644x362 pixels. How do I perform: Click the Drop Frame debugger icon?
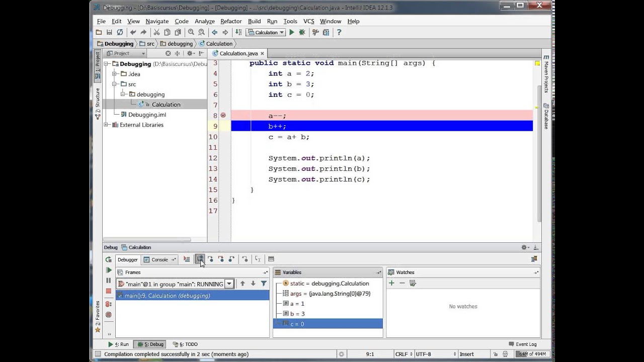(x=245, y=259)
